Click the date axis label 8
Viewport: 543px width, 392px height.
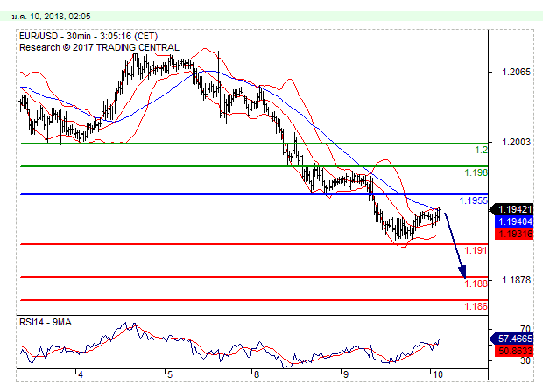[x=257, y=374]
